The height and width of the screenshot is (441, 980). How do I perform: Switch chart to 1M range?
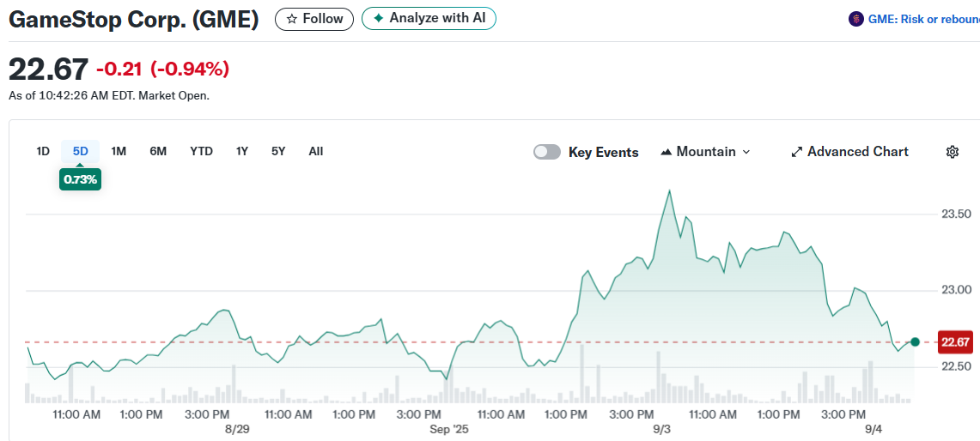pos(119,151)
